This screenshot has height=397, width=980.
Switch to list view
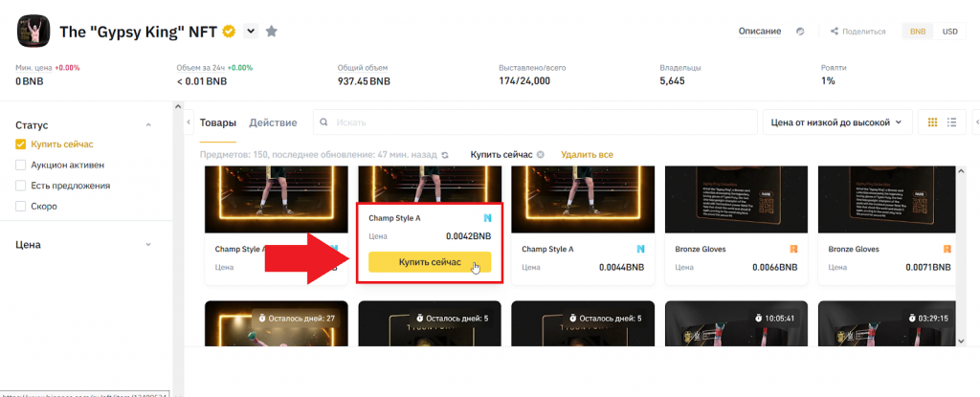pos(952,122)
